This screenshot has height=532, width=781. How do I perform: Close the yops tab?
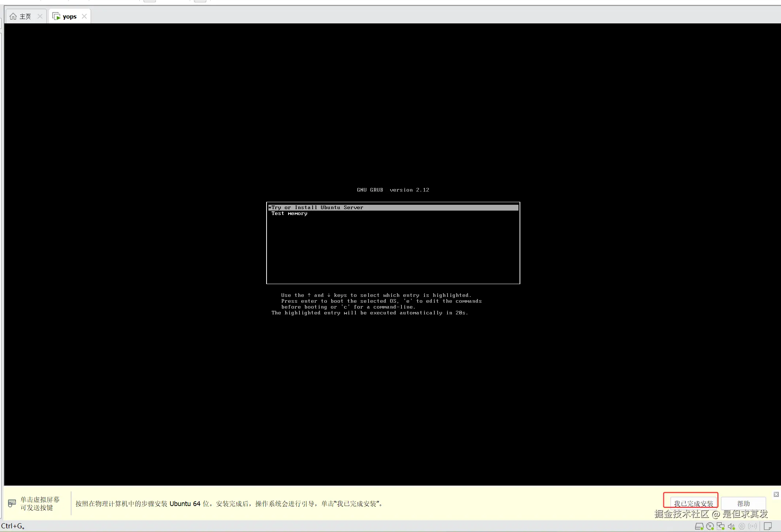point(84,16)
